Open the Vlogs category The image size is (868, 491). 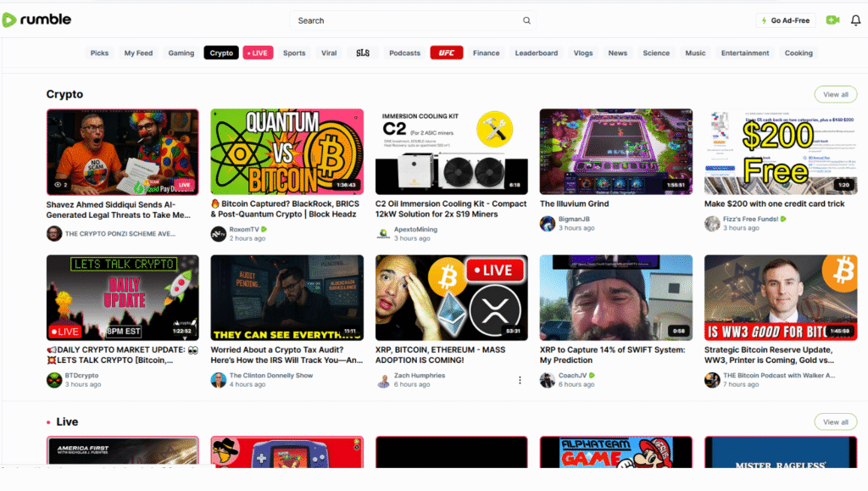pyautogui.click(x=583, y=53)
